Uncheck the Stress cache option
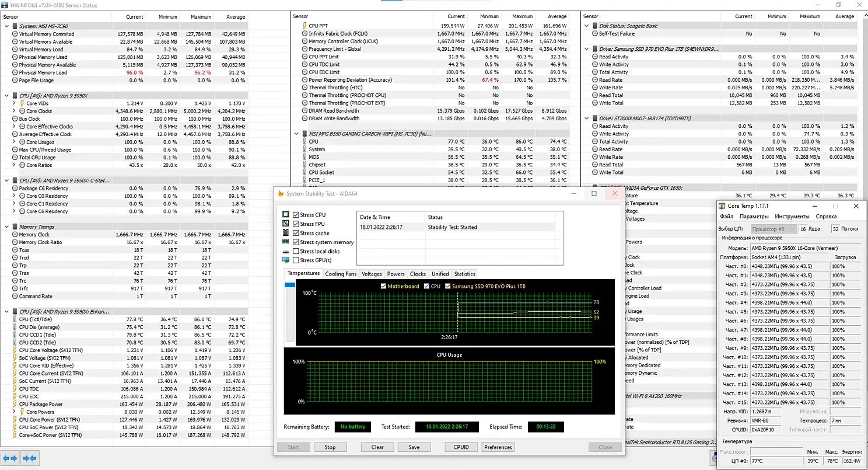The image size is (868, 470). pos(296,233)
